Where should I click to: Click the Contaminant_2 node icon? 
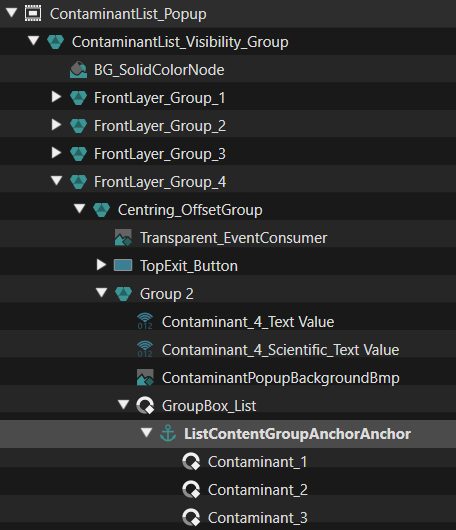pyautogui.click(x=191, y=489)
